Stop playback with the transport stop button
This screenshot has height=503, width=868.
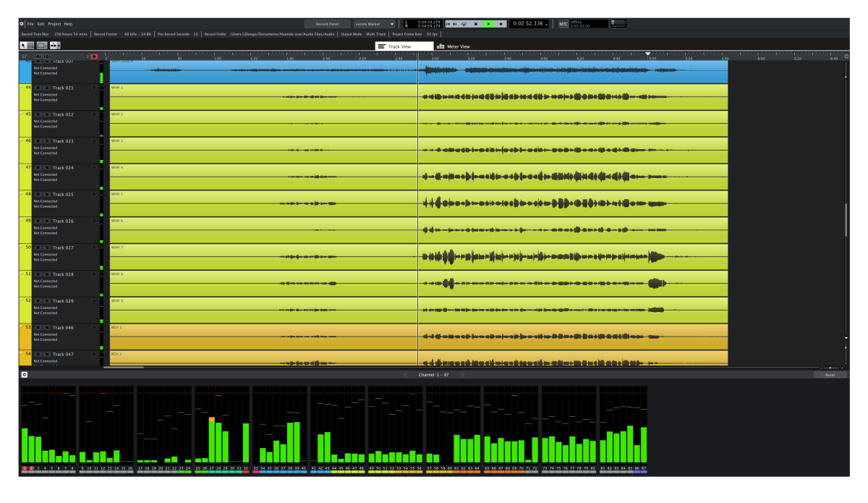pyautogui.click(x=476, y=24)
